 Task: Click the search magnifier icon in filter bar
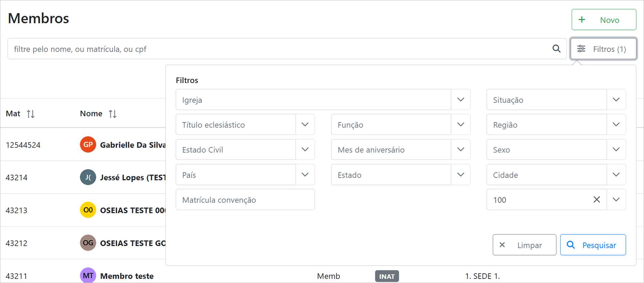pyautogui.click(x=556, y=49)
